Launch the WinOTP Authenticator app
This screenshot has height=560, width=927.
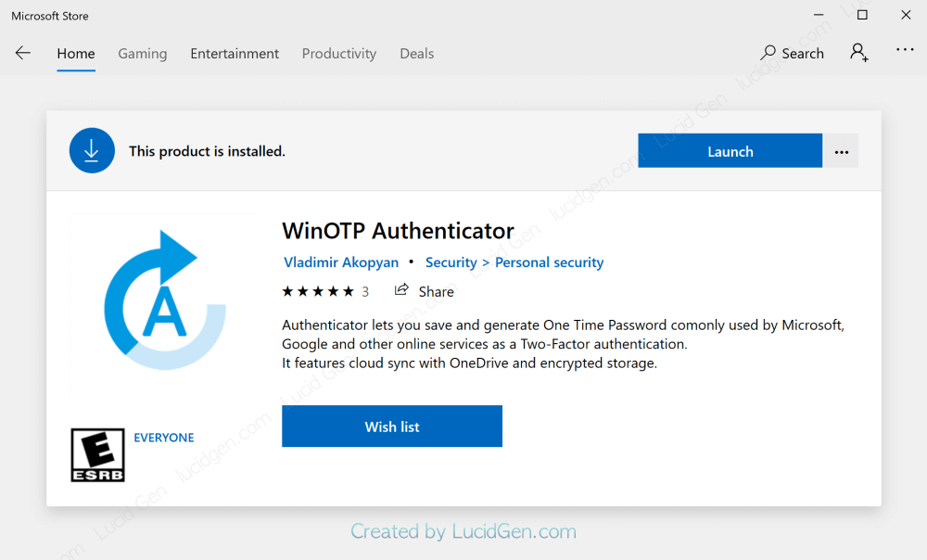pyautogui.click(x=730, y=151)
